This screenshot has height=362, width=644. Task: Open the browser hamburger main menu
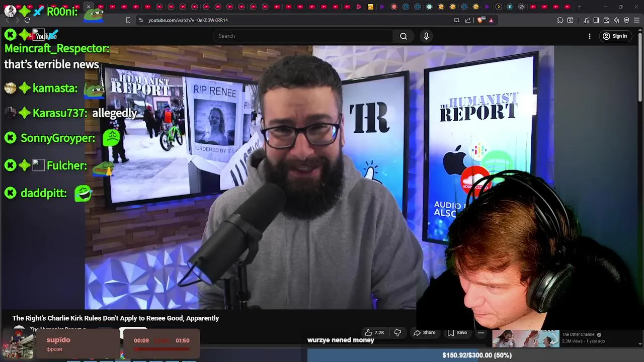click(636, 20)
